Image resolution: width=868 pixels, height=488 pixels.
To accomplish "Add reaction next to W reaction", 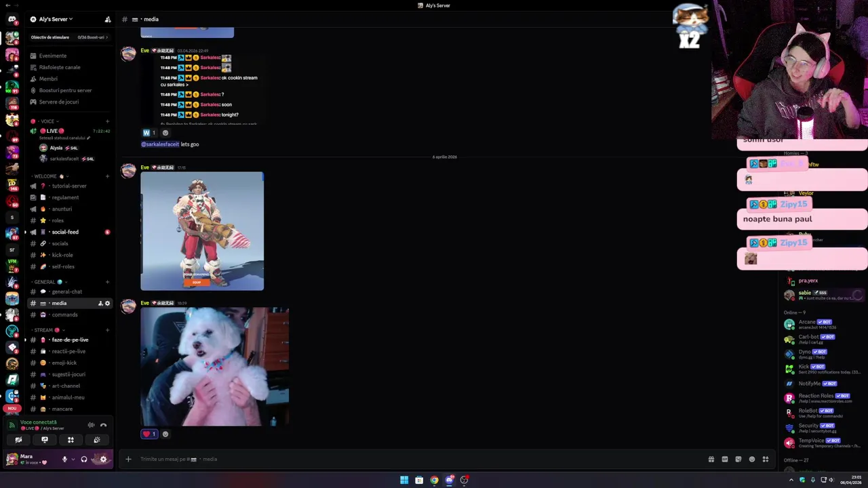I will pyautogui.click(x=165, y=133).
